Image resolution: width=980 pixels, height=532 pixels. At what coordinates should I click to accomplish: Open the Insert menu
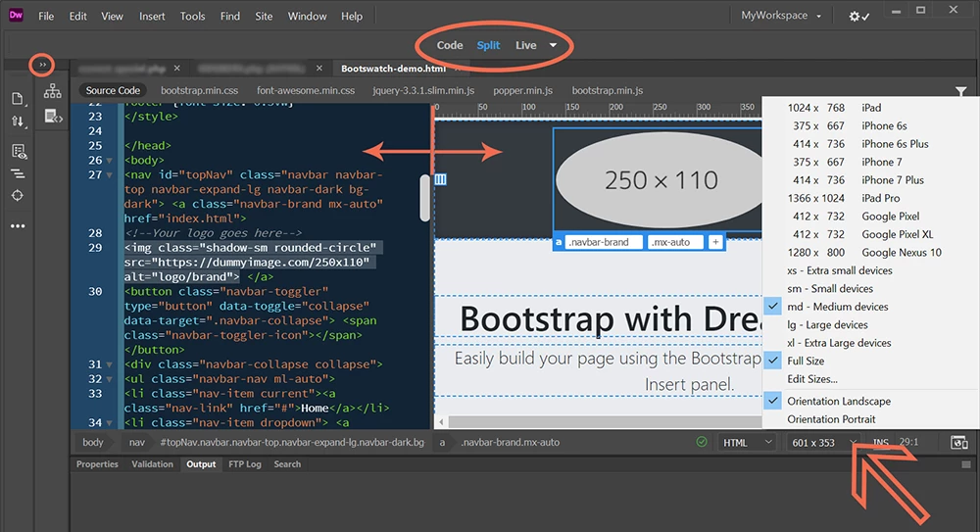pyautogui.click(x=152, y=17)
